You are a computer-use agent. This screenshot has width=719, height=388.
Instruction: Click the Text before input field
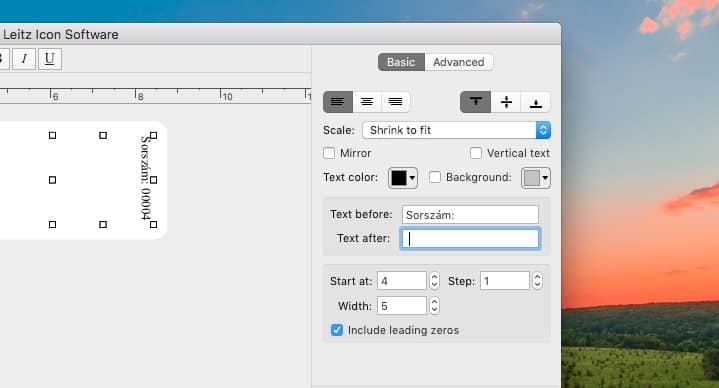470,215
